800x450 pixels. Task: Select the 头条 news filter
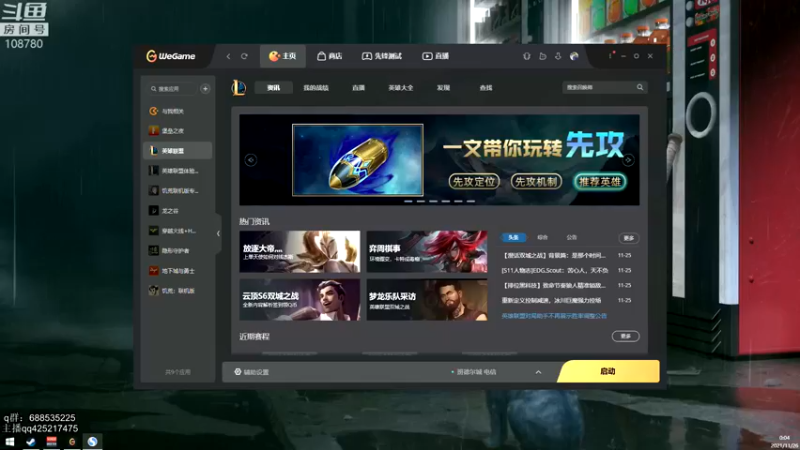[513, 237]
